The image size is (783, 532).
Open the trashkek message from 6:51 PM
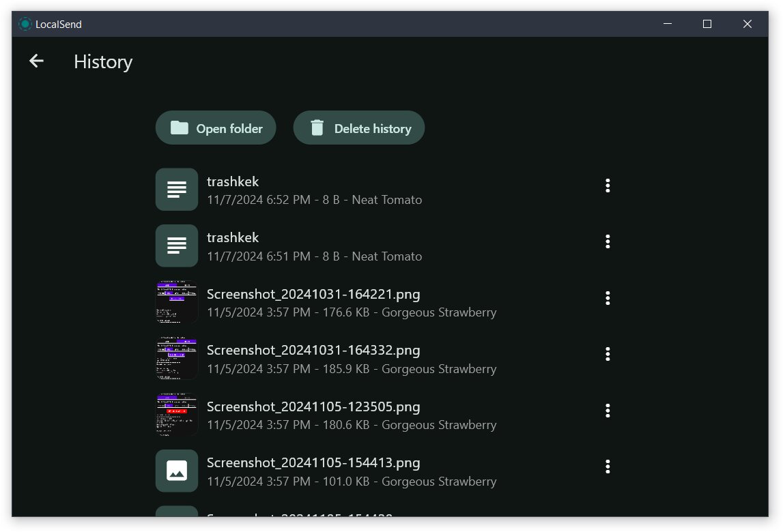point(233,237)
